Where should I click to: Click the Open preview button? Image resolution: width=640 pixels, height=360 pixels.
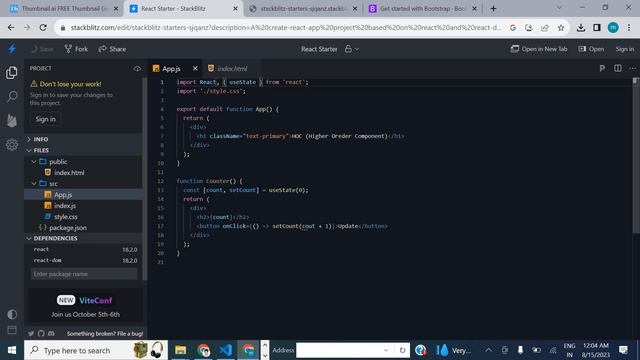(591, 49)
